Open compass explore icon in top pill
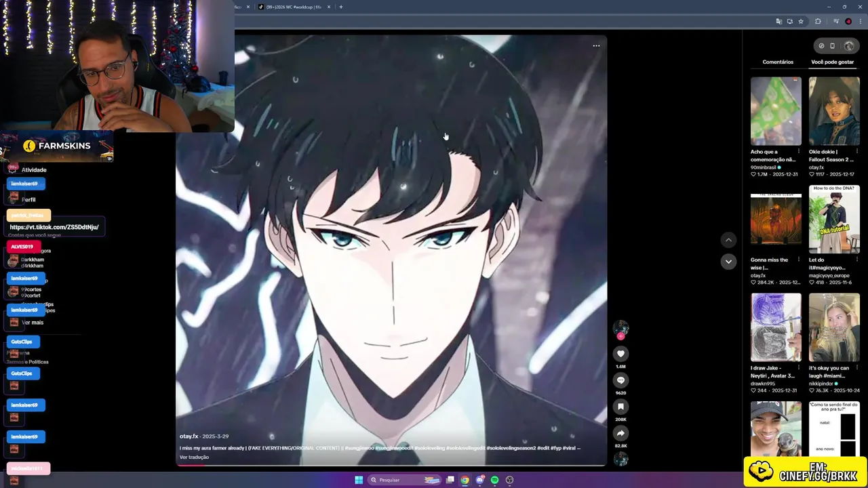 click(x=821, y=46)
